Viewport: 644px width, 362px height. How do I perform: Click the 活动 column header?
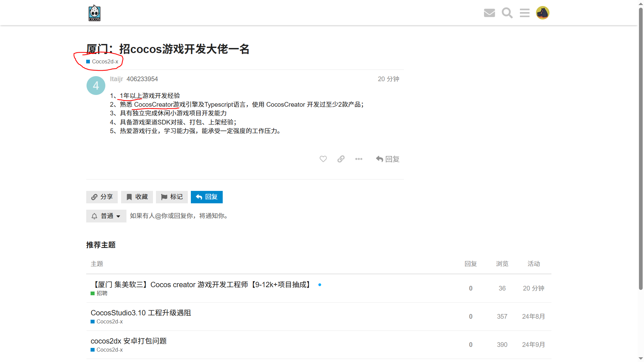coord(534,264)
